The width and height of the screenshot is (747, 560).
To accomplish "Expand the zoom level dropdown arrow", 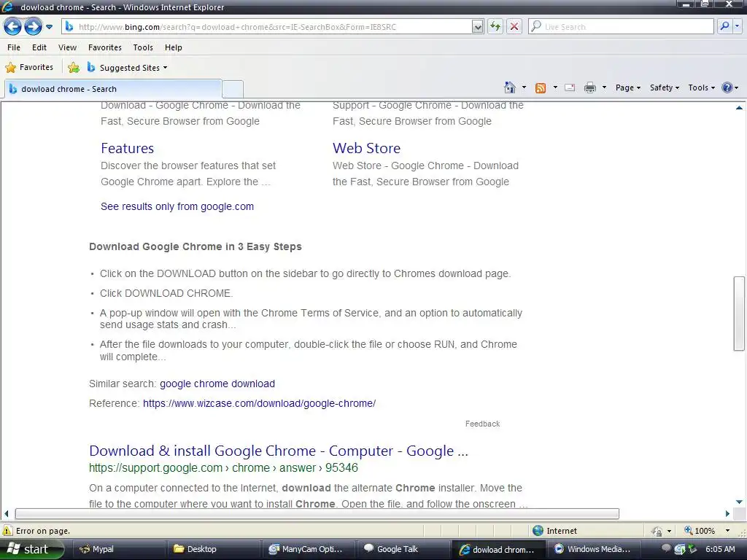I will [x=727, y=531].
